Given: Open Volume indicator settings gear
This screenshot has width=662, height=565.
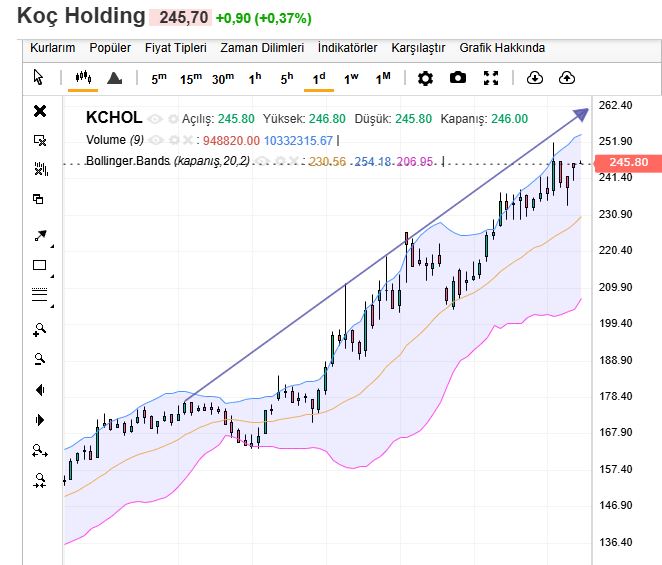Looking at the screenshot, I should (174, 140).
